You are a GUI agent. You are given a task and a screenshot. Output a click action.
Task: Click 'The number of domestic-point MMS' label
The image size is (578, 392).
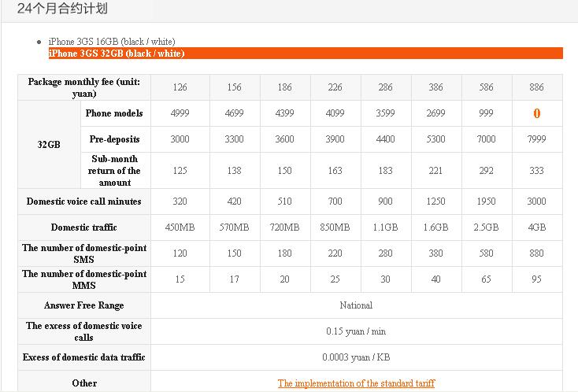84,279
